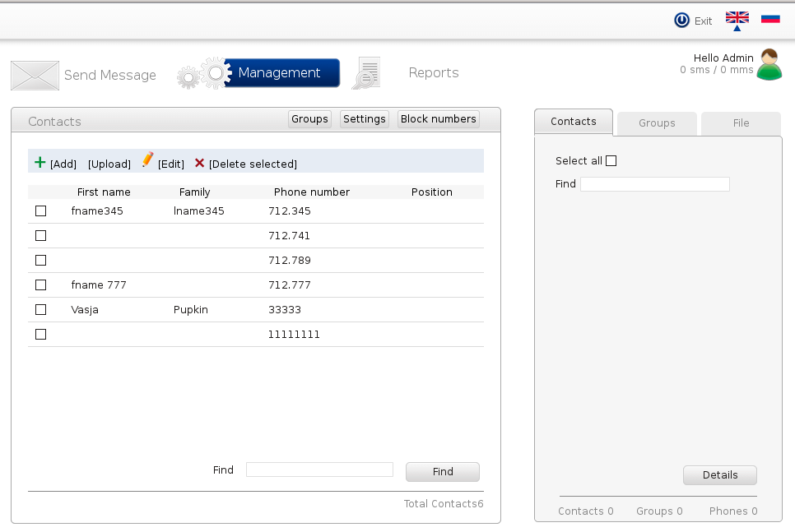Switch language using the Russian flag
The image size is (795, 532).
(770, 18)
